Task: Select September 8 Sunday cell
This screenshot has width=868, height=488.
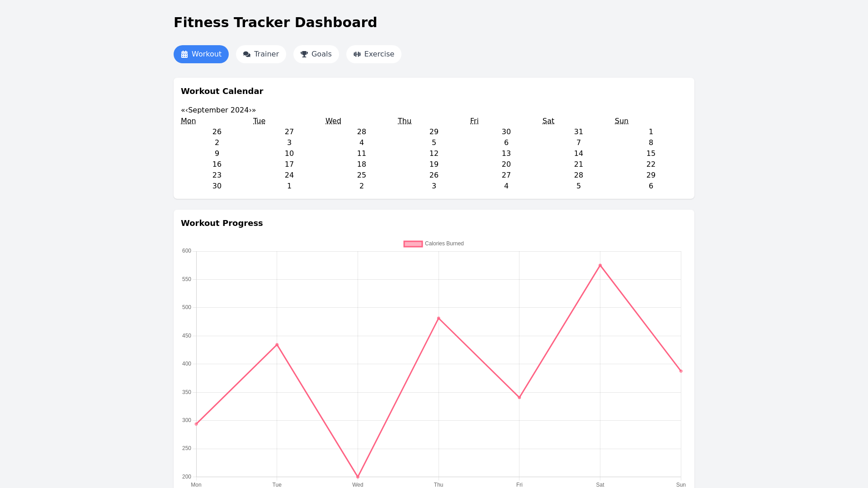Action: tap(651, 143)
